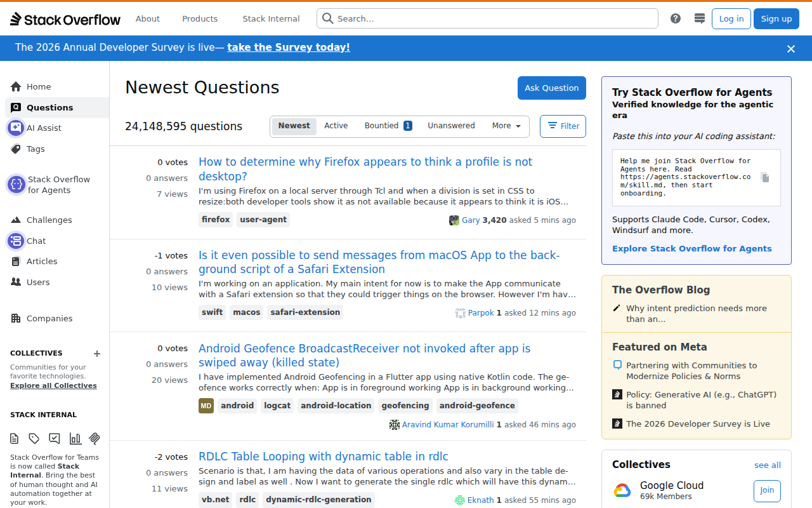Image resolution: width=812 pixels, height=508 pixels.
Task: Open 'Explore all Collectives' link
Action: (x=53, y=385)
